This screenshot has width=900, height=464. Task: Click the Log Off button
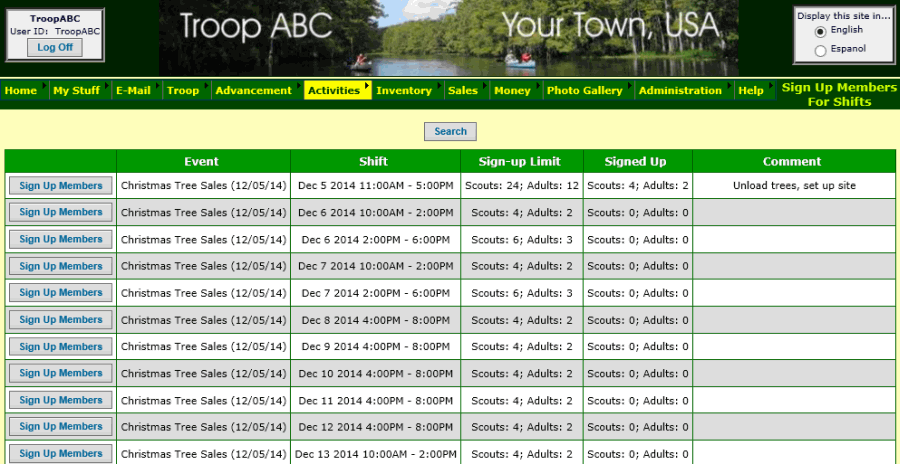[x=55, y=48]
